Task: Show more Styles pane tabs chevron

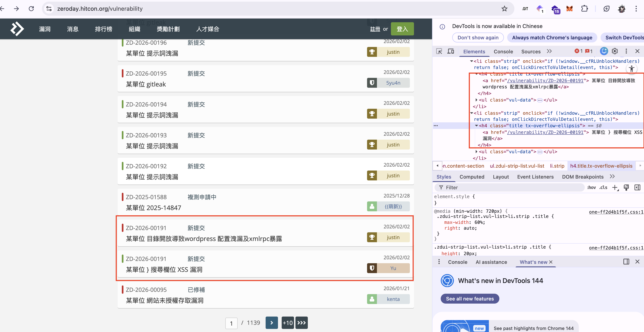Action: coord(612,177)
